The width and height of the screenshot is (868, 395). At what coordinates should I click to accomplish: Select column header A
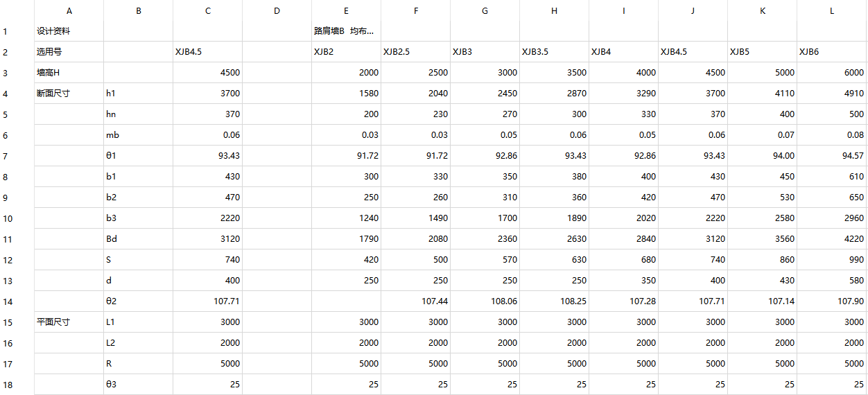point(69,10)
